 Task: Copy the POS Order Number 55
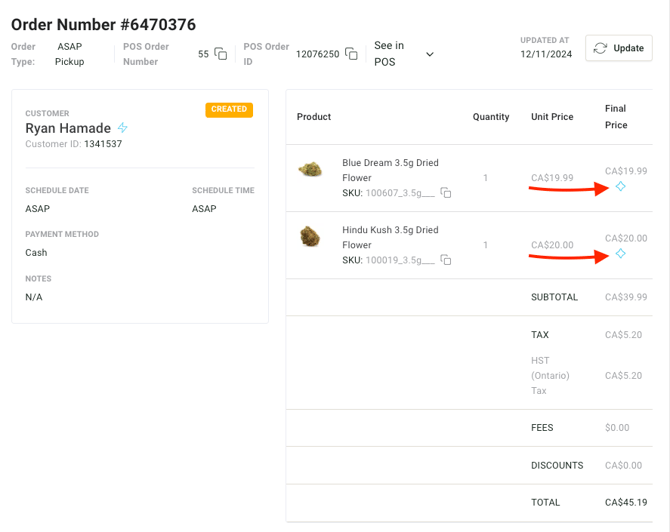click(220, 54)
